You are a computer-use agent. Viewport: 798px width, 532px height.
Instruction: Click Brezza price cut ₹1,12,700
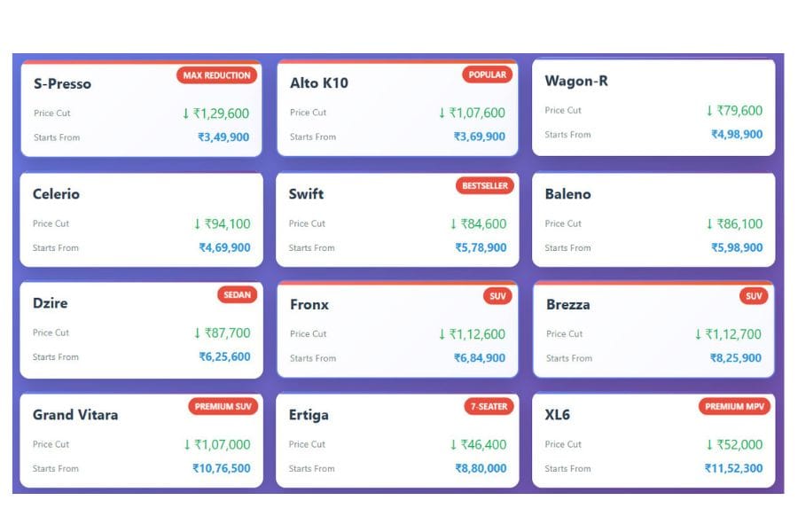pyautogui.click(x=728, y=334)
